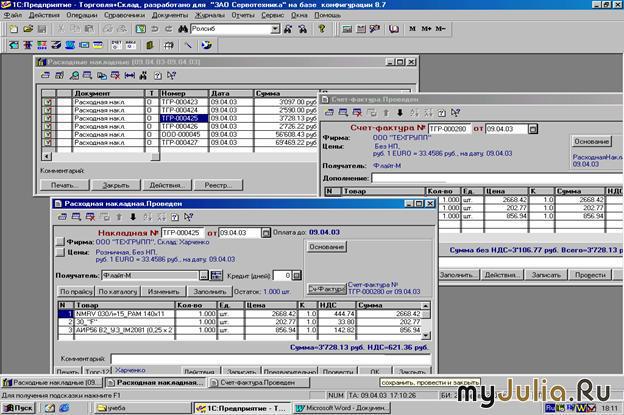Click the Печать... button in journal window
Screen dimensions: 624x415
click(64, 185)
